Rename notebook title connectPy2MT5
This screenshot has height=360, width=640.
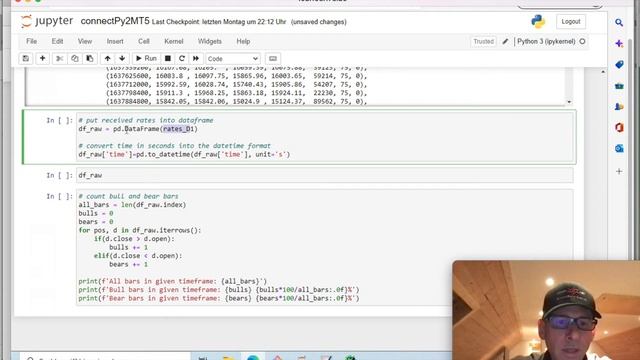click(115, 21)
